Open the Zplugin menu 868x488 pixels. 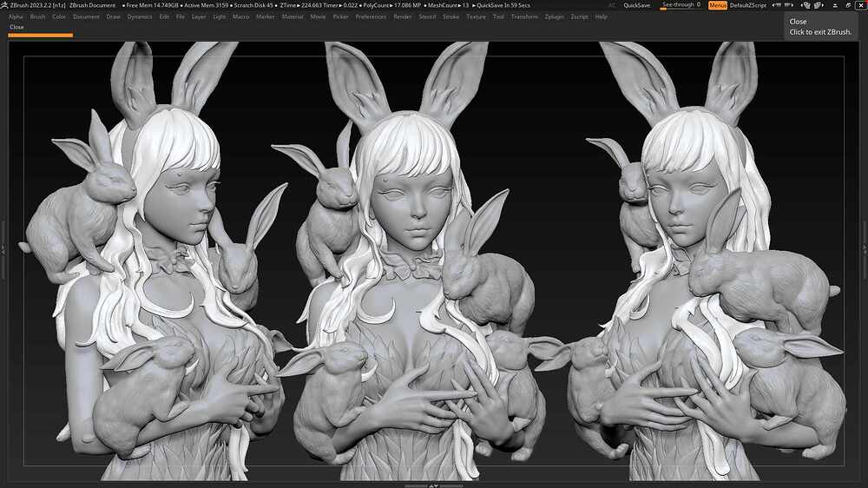(554, 16)
